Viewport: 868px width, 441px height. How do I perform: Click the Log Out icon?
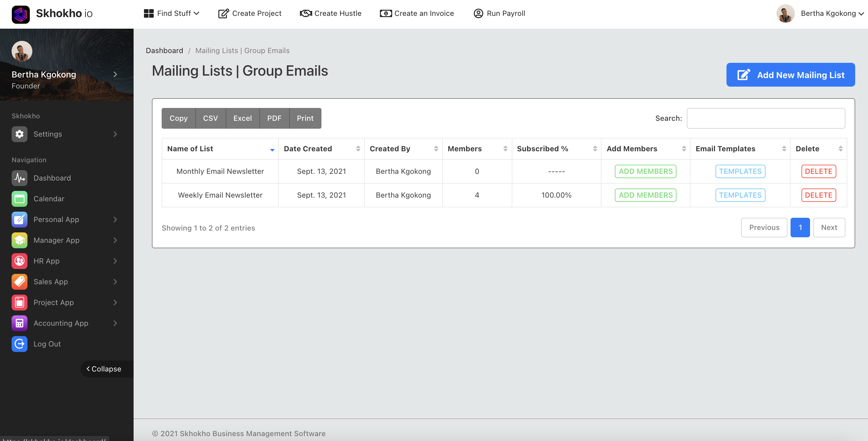pyautogui.click(x=19, y=344)
